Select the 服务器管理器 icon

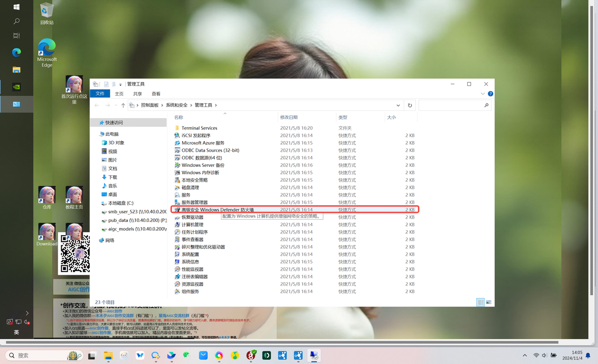click(177, 202)
